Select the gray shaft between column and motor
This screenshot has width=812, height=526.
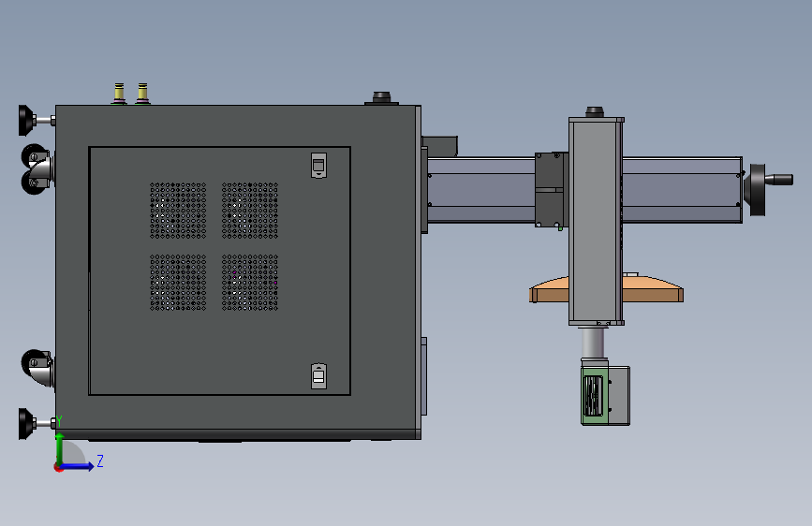[593, 343]
